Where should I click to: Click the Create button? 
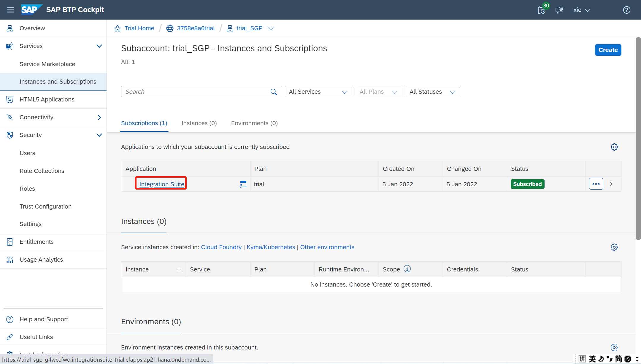pyautogui.click(x=608, y=50)
